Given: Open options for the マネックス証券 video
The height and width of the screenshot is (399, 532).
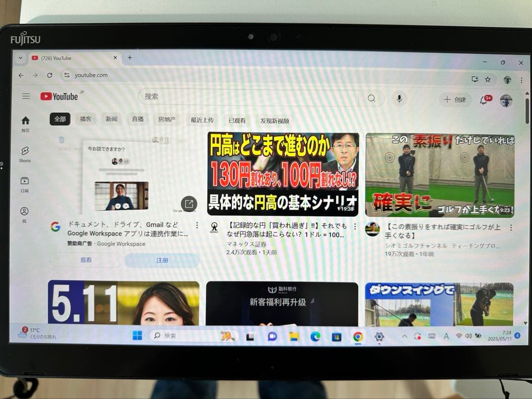Looking at the screenshot, I should coord(355,227).
